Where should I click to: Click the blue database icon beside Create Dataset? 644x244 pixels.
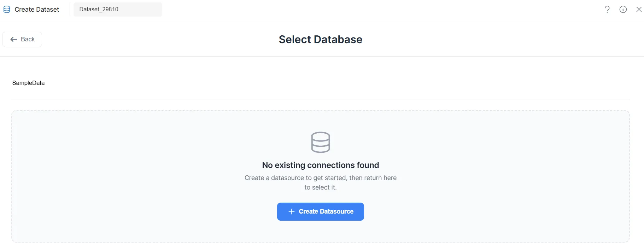click(6, 9)
